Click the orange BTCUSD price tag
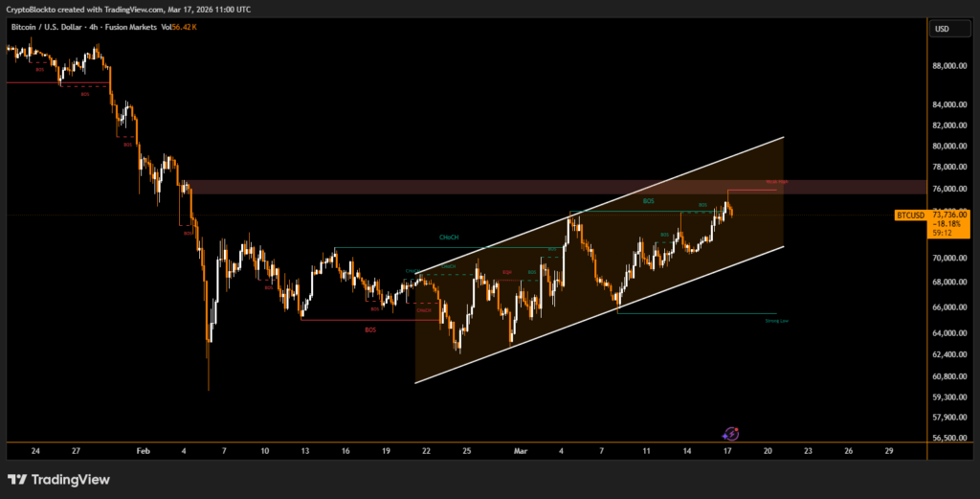The width and height of the screenshot is (980, 499). tap(909, 215)
